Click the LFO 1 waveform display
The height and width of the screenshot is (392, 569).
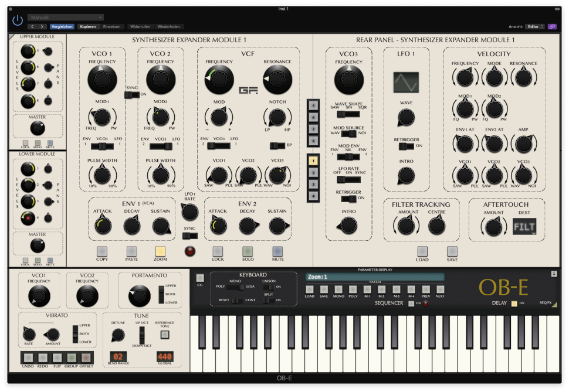(406, 82)
